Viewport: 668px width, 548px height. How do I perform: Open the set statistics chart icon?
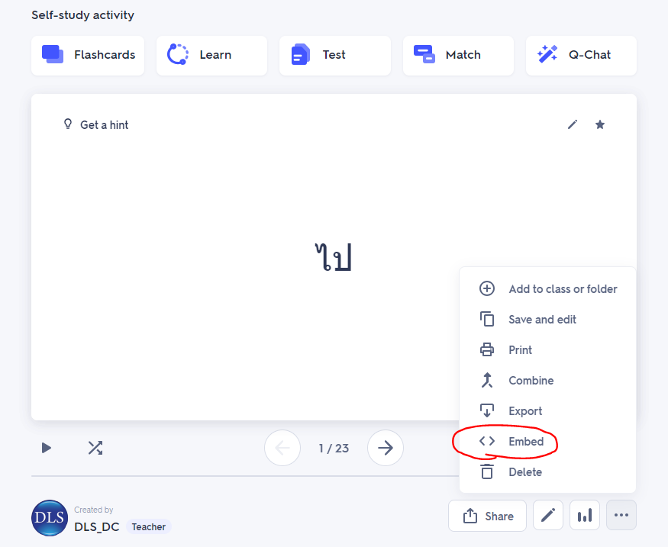[584, 516]
